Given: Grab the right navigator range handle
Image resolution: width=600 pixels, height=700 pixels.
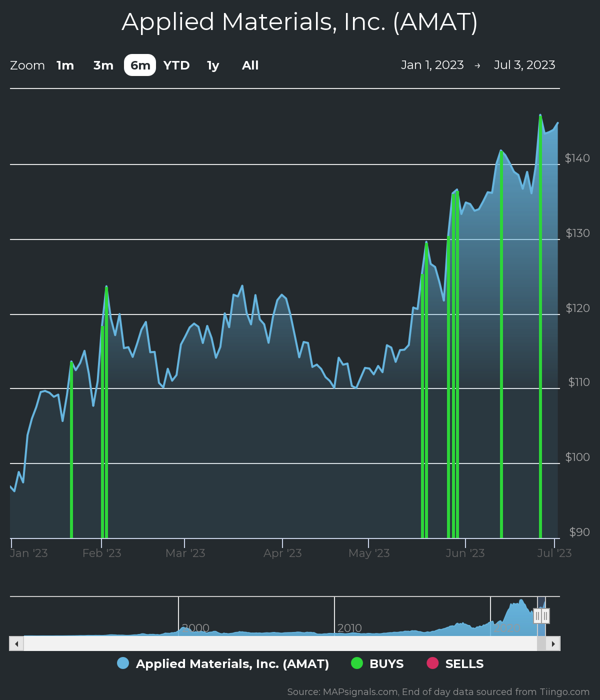Looking at the screenshot, I should pyautogui.click(x=545, y=616).
